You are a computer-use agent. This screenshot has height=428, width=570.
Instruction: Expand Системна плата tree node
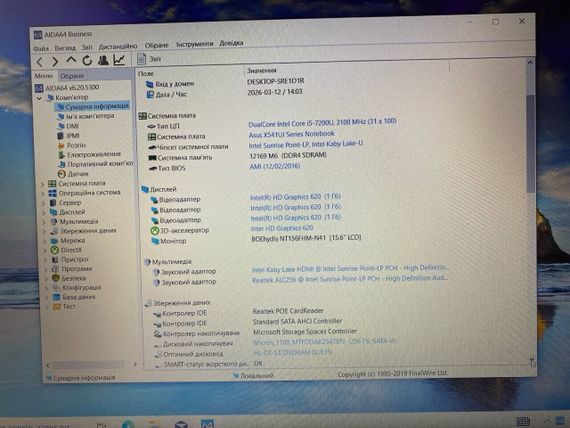point(42,184)
